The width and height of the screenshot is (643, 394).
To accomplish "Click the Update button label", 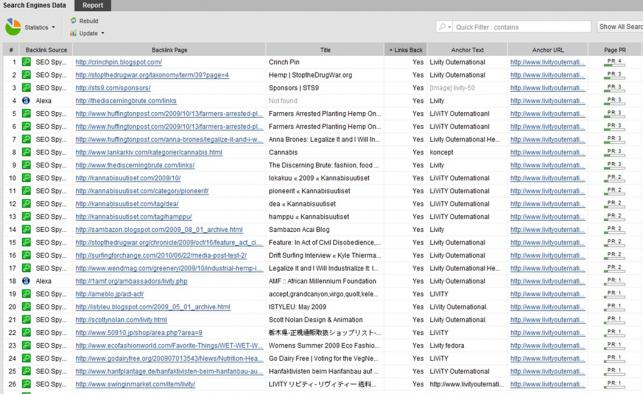I will [x=89, y=33].
